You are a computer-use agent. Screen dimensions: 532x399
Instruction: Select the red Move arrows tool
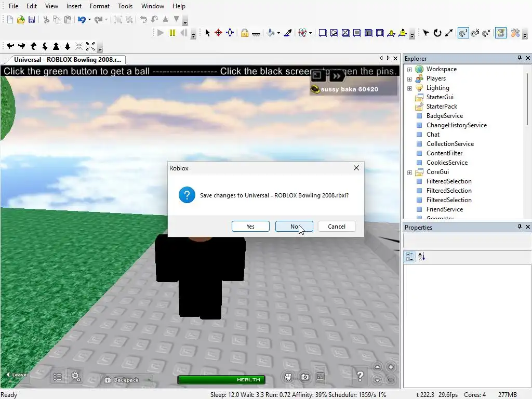[x=219, y=33]
